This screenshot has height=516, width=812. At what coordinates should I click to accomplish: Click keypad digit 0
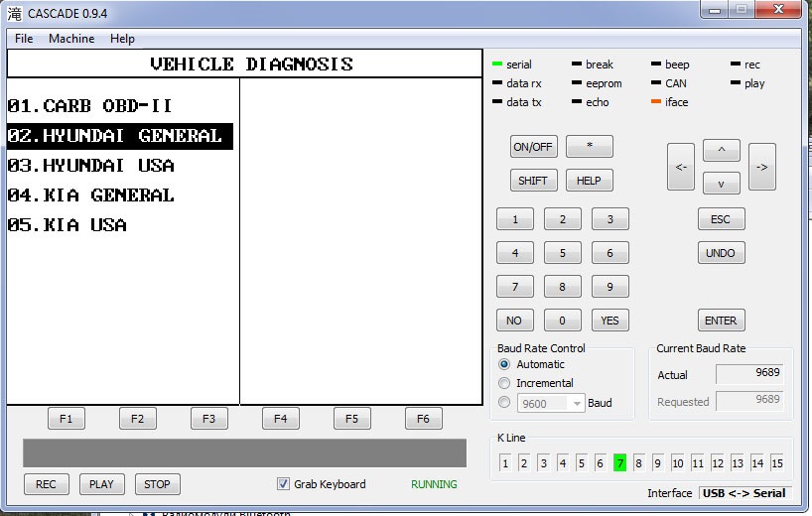(x=563, y=321)
